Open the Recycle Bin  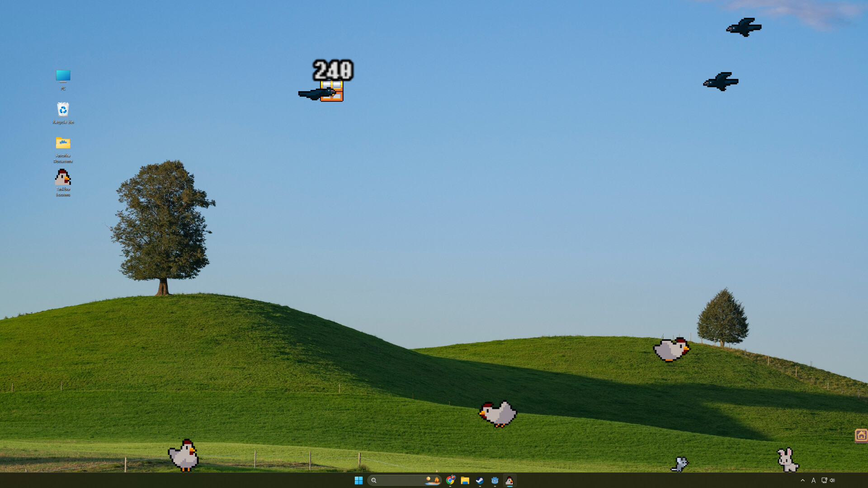[x=63, y=109]
